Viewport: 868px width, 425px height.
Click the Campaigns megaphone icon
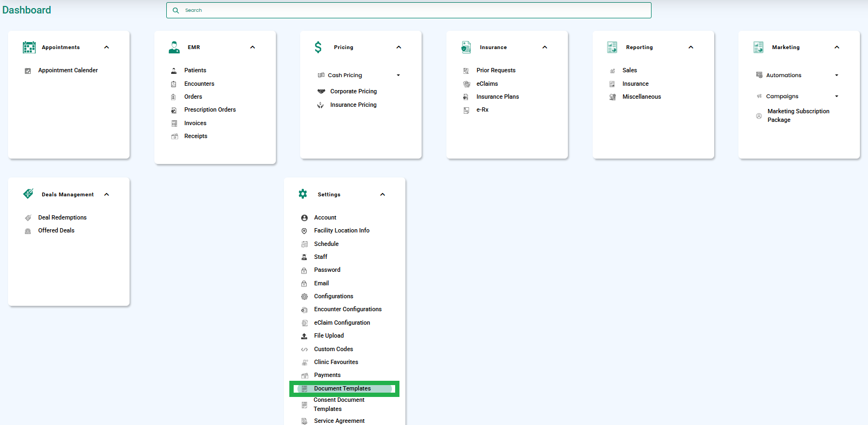759,97
